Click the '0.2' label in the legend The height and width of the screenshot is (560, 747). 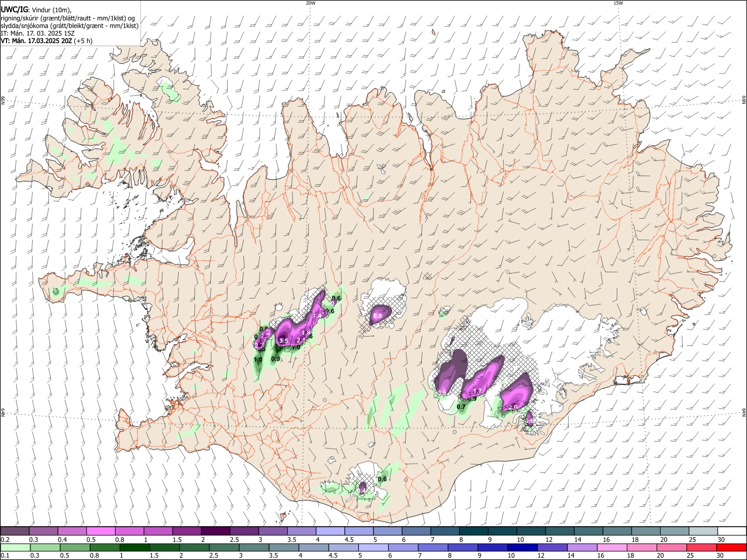coord(5,539)
